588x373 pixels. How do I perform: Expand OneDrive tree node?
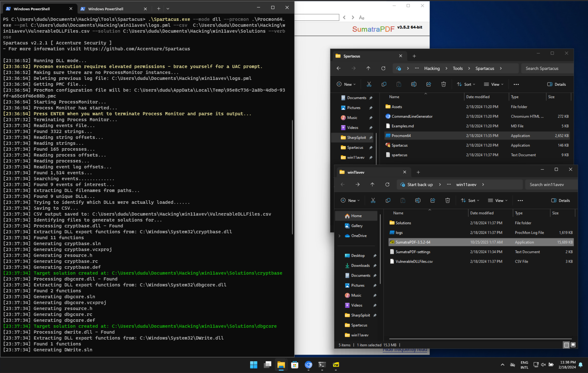339,236
